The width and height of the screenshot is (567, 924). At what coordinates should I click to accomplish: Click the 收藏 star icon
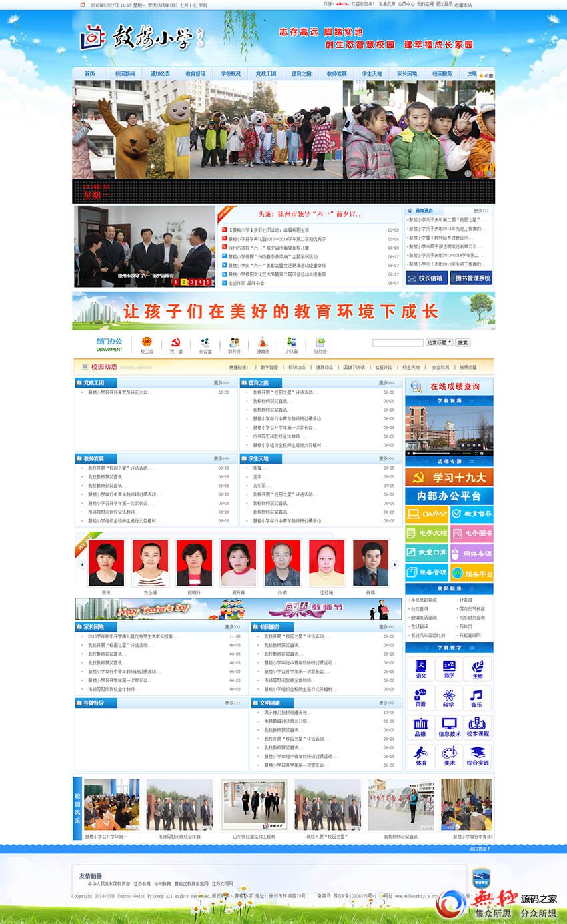(x=481, y=76)
